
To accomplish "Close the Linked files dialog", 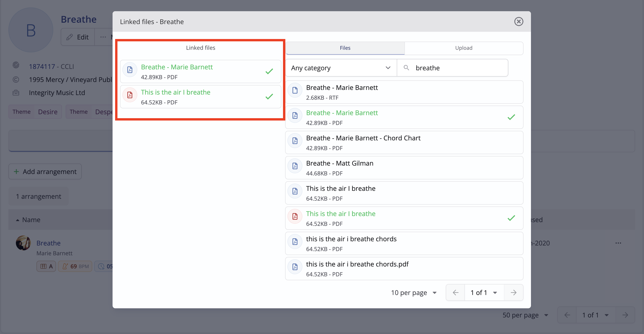I will 519,21.
